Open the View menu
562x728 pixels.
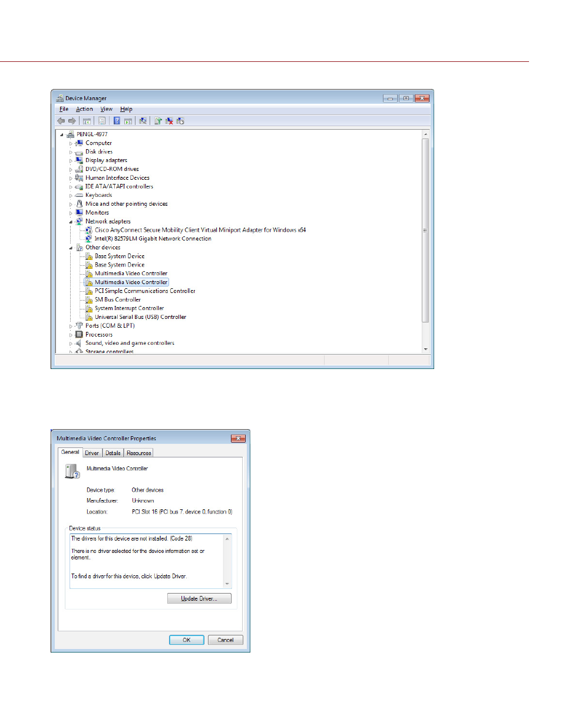tap(107, 109)
